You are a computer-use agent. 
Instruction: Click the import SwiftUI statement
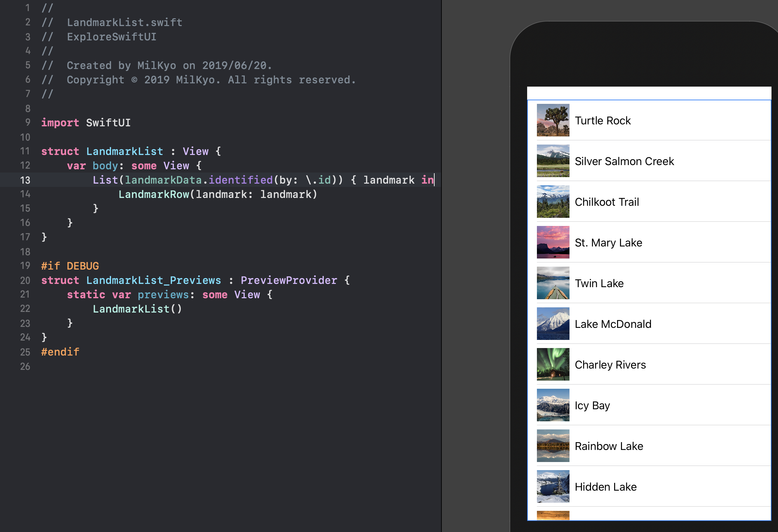[x=86, y=123]
